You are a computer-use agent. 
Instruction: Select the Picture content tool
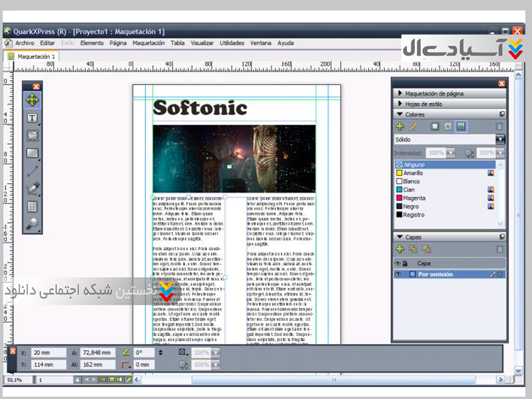coord(32,136)
